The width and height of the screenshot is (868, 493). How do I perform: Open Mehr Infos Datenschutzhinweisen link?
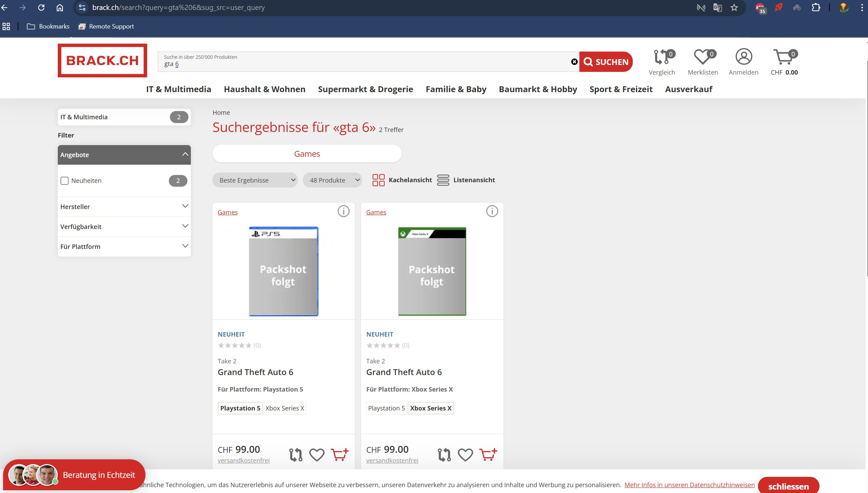(690, 485)
